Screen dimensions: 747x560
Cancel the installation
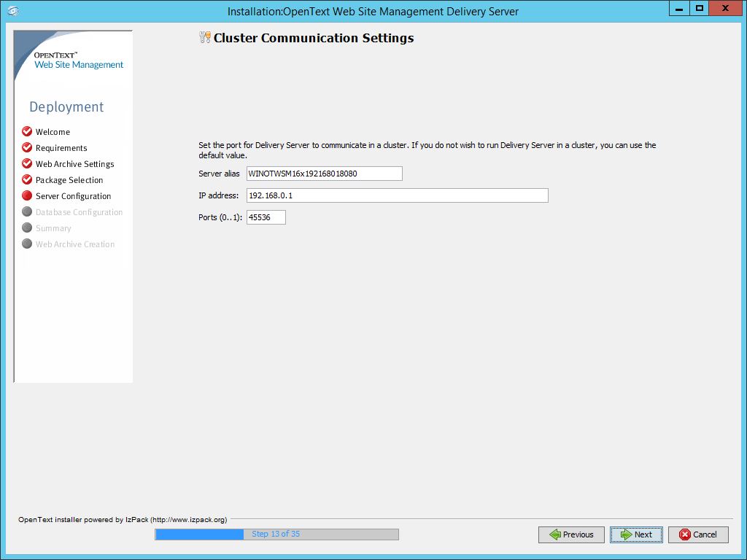click(x=698, y=534)
